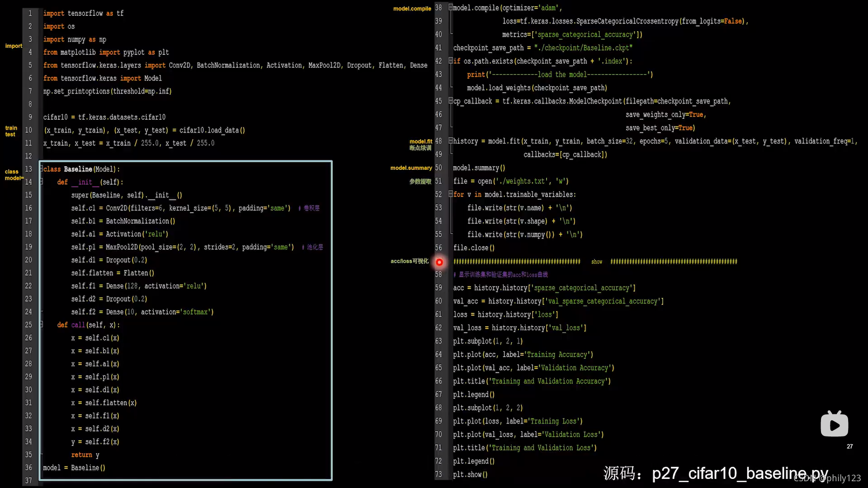Click 'self.f1 = Dense(128' line
868x488 pixels.
click(x=139, y=286)
